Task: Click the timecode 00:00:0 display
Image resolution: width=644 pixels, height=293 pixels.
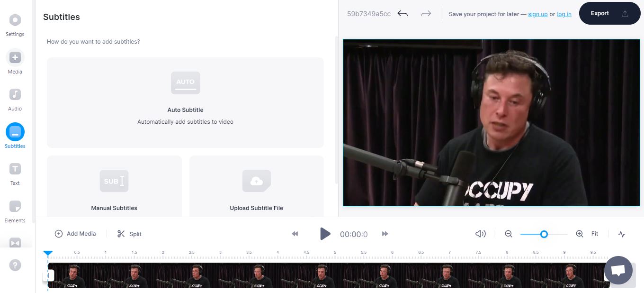Action: click(x=354, y=234)
